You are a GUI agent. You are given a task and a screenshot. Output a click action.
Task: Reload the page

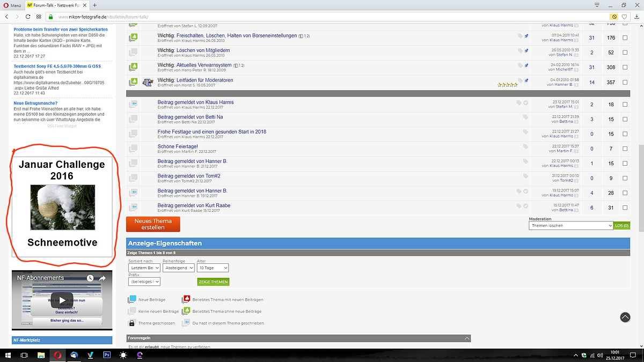(28, 17)
